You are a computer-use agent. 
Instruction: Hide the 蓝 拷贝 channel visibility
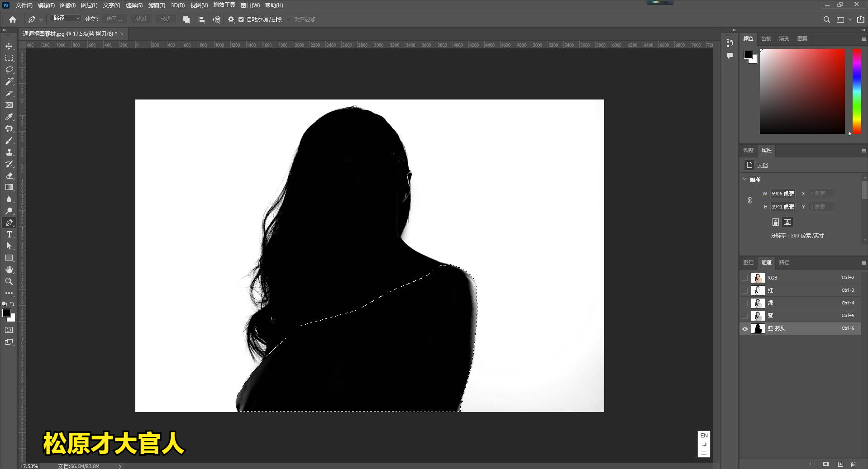[745, 329]
